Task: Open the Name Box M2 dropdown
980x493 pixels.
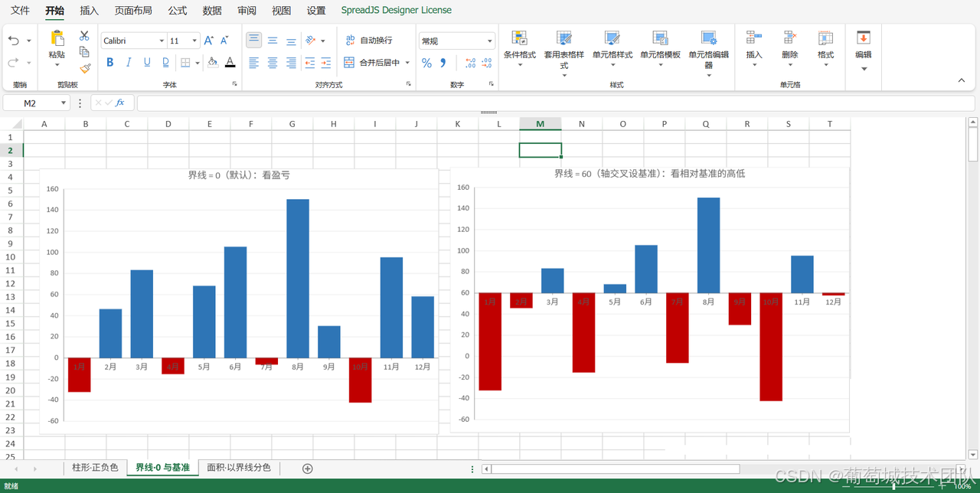Action: (64, 103)
